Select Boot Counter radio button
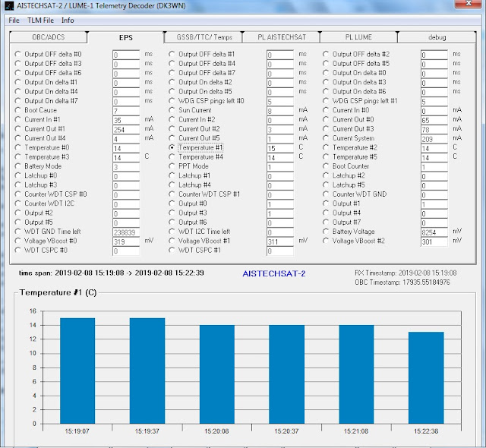 coord(326,166)
